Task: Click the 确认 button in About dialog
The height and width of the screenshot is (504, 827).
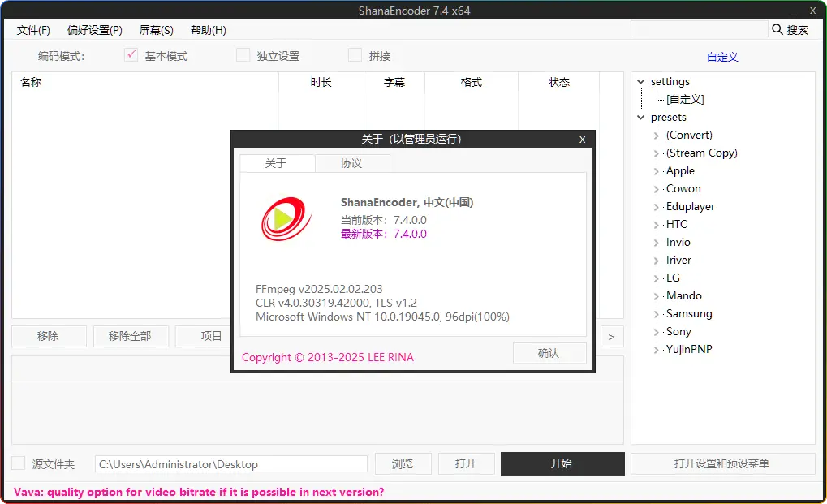Action: click(x=549, y=353)
